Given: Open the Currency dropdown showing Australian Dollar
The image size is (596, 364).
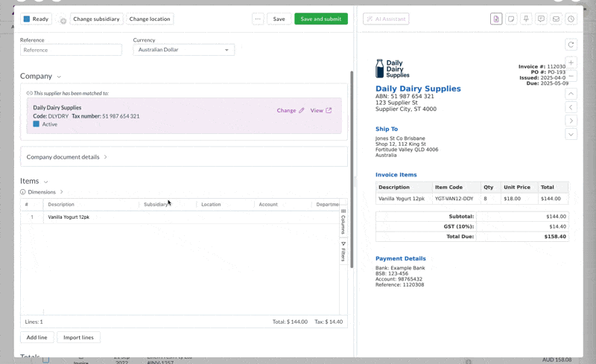Looking at the screenshot, I should coord(183,50).
